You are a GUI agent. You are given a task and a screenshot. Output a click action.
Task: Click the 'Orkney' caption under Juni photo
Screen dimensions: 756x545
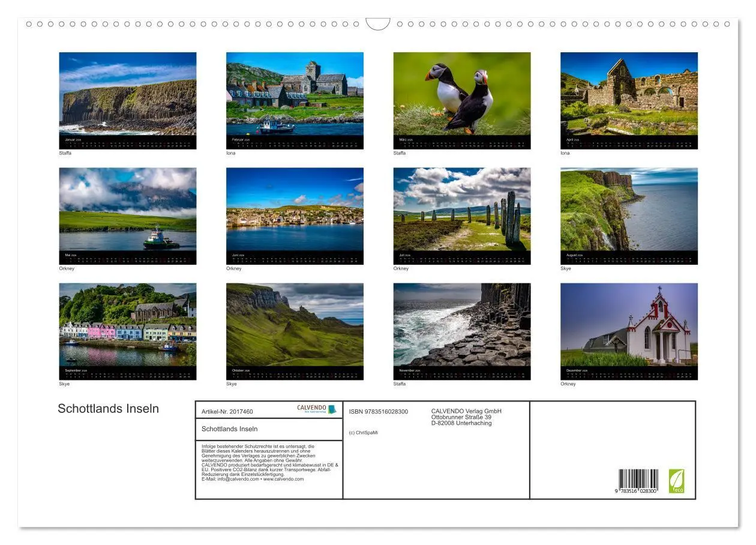click(x=234, y=268)
